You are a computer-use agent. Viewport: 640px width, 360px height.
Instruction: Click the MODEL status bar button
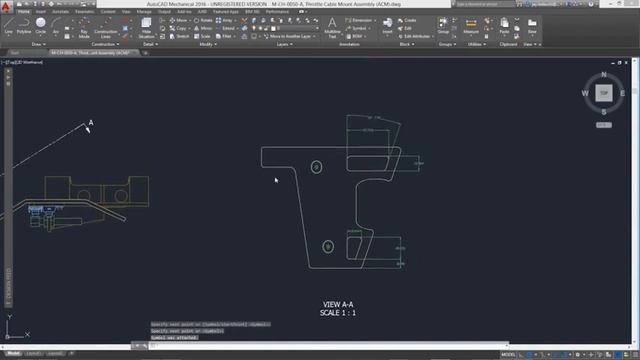(x=508, y=355)
